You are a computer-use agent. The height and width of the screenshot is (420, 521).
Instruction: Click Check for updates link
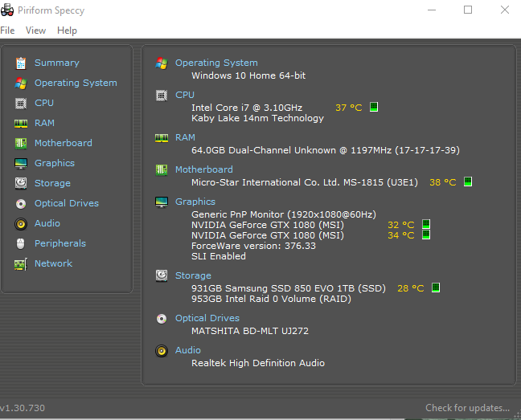tap(467, 408)
